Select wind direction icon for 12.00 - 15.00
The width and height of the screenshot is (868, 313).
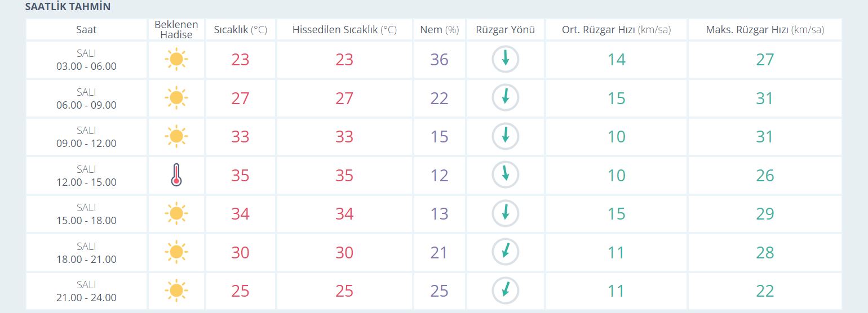tap(506, 175)
